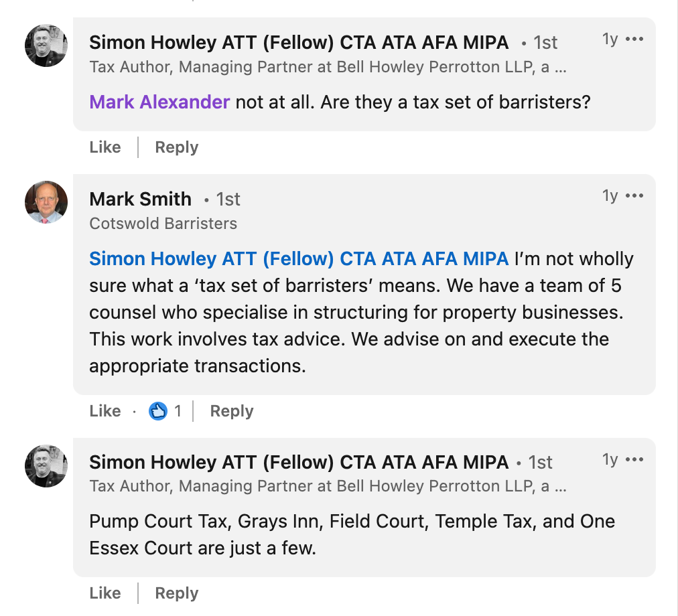The width and height of the screenshot is (678, 616).
Task: Open Mark Smith's profile photo
Action: point(46,202)
